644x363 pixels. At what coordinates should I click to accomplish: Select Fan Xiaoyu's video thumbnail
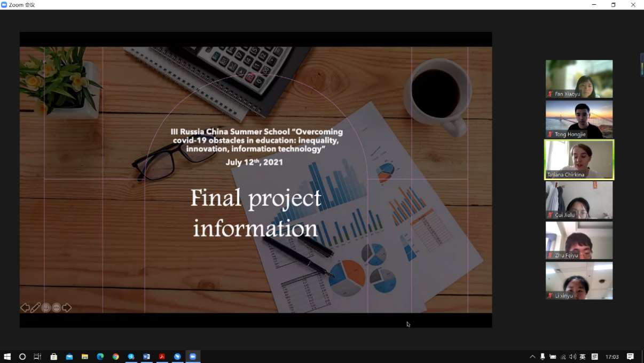[579, 79]
